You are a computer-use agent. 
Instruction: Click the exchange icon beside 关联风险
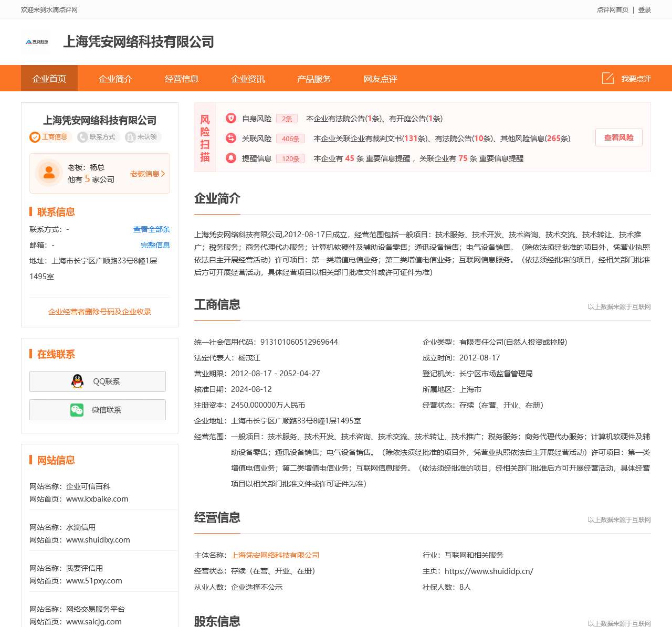pyautogui.click(x=231, y=138)
